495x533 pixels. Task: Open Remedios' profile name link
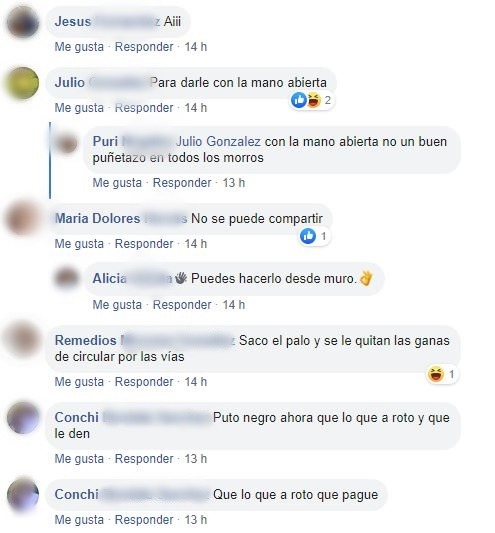(144, 340)
